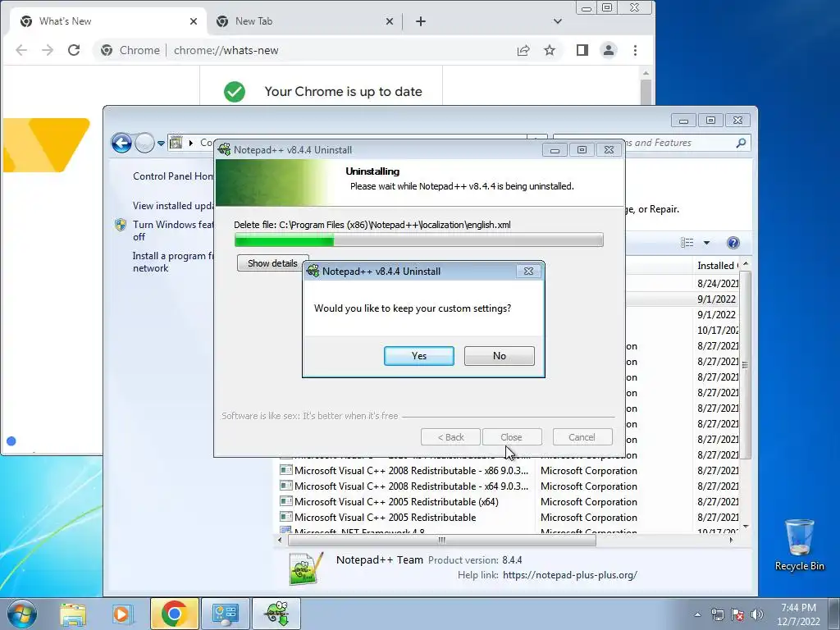Select Visual C++ 2008 Redistributable x64 row
Screen dimensions: 840x630
point(411,486)
